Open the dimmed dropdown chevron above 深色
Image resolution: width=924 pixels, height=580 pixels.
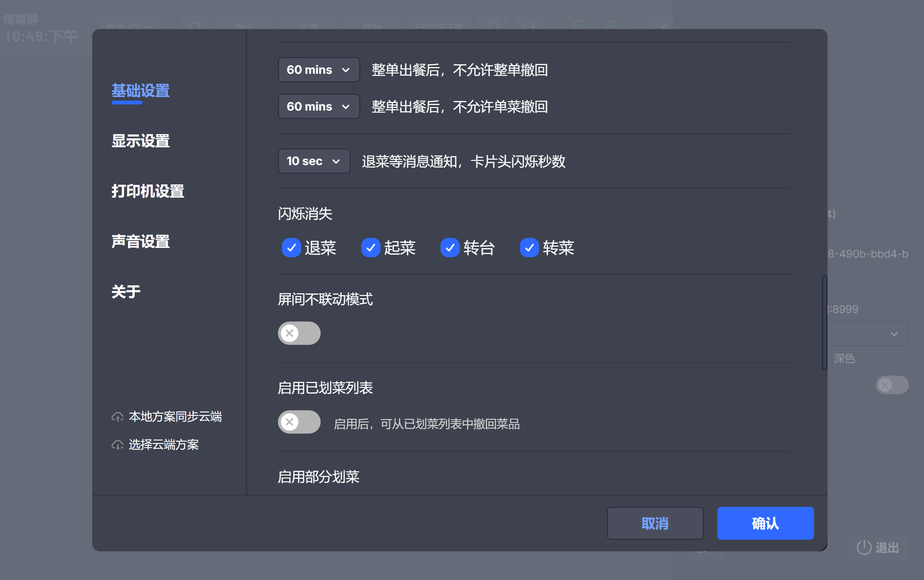click(894, 334)
